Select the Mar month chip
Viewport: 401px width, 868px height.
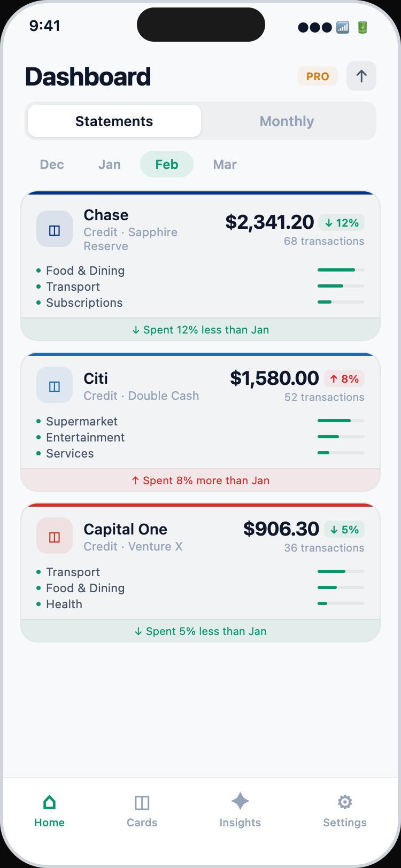tap(225, 165)
